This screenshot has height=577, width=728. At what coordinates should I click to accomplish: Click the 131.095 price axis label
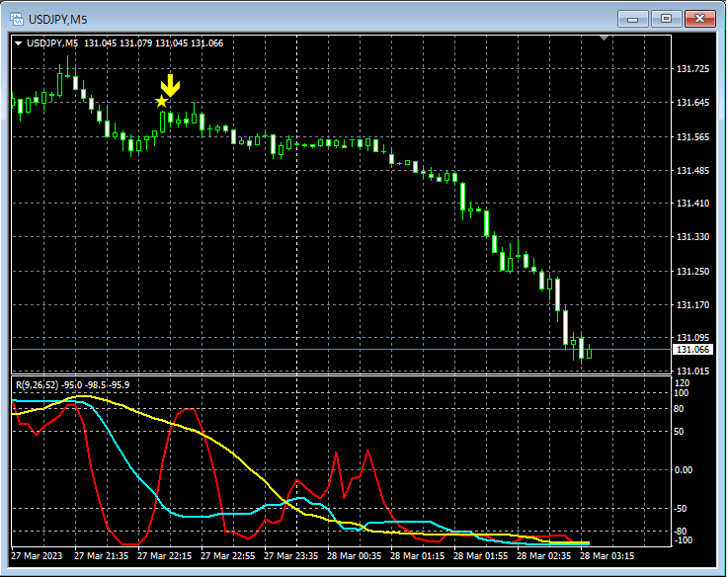pyautogui.click(x=692, y=337)
